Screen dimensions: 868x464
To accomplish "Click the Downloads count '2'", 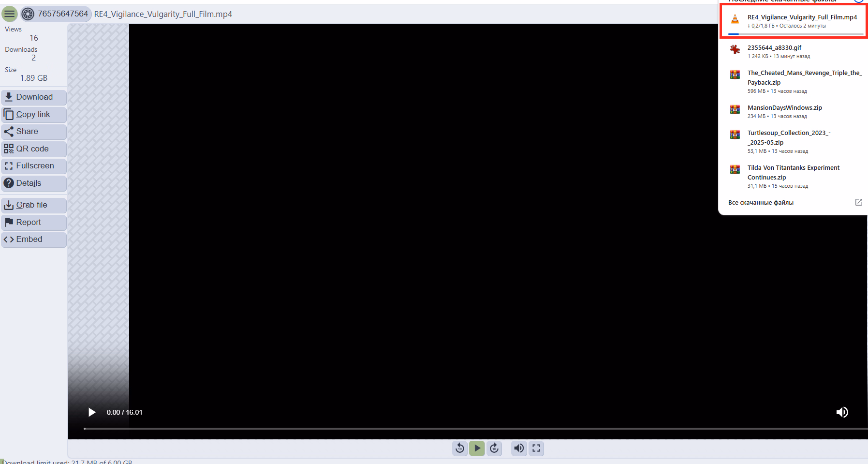I will (x=33, y=58).
